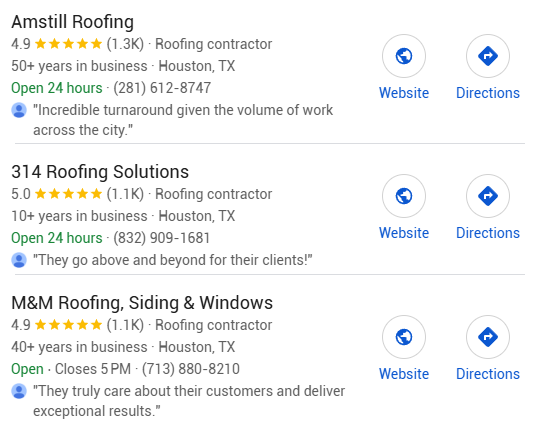View 314 Roofing Solutions 5.0 star rating
This screenshot has width=540, height=430.
pyautogui.click(x=57, y=194)
